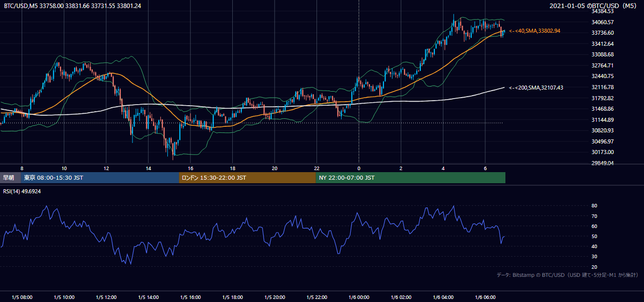Click the NY 22:00-07:00 JST session bar
The width and height of the screenshot is (644, 302).
(x=411, y=178)
